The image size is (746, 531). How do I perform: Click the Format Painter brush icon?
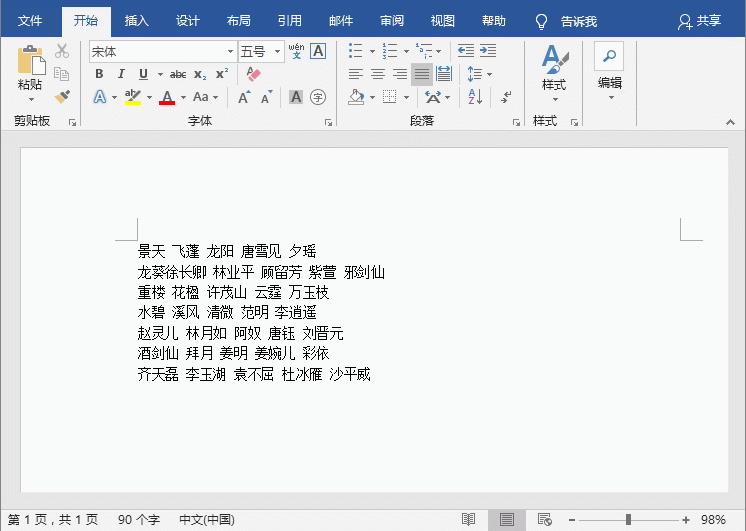click(62, 97)
